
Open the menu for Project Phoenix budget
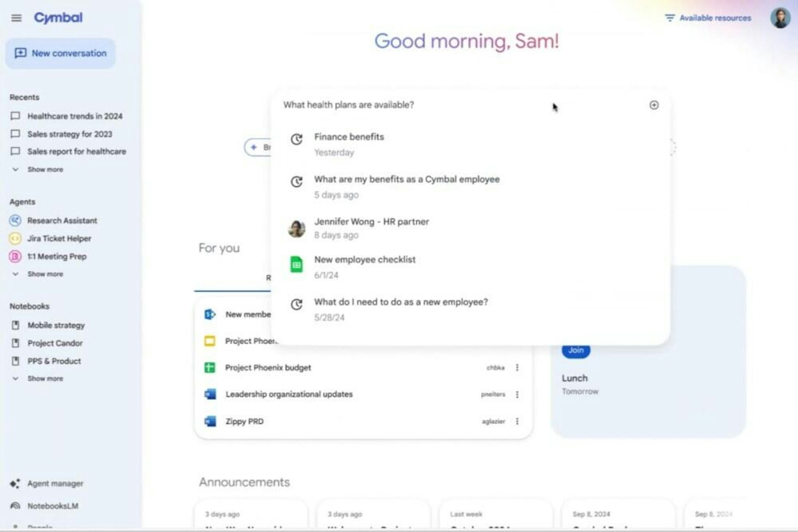pyautogui.click(x=517, y=368)
